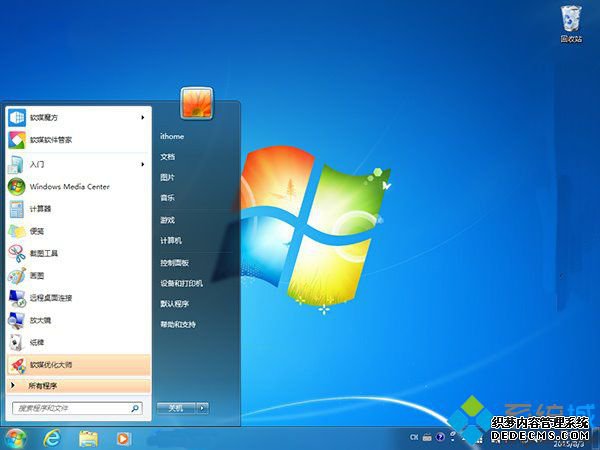Open the 便笺 sticky notes app
This screenshot has width=600, height=450.
(x=78, y=231)
